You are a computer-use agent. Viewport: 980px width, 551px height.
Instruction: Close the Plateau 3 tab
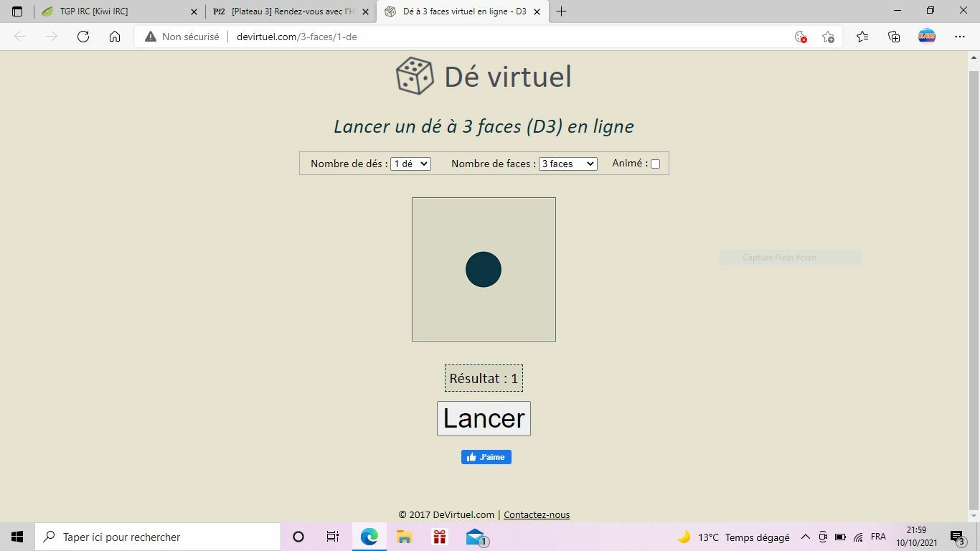tap(365, 11)
